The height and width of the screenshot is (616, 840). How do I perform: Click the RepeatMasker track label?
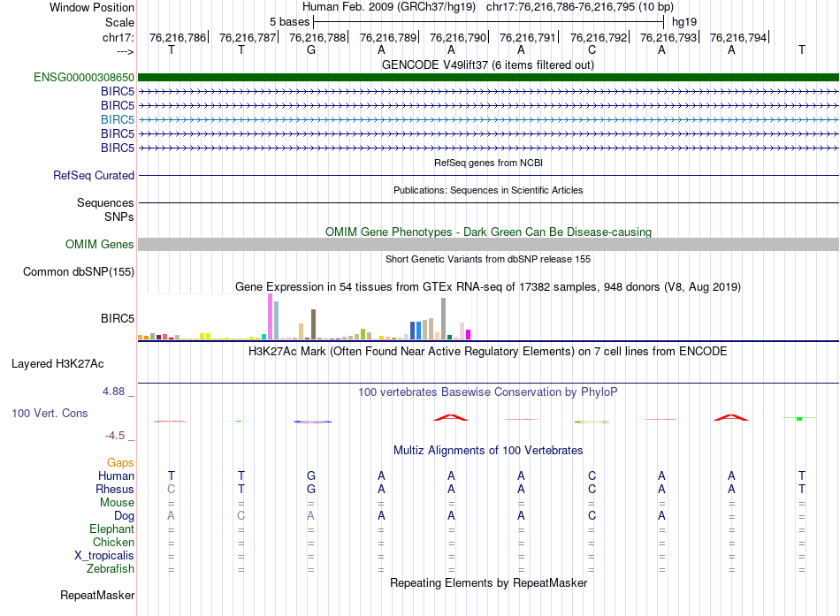(x=97, y=595)
